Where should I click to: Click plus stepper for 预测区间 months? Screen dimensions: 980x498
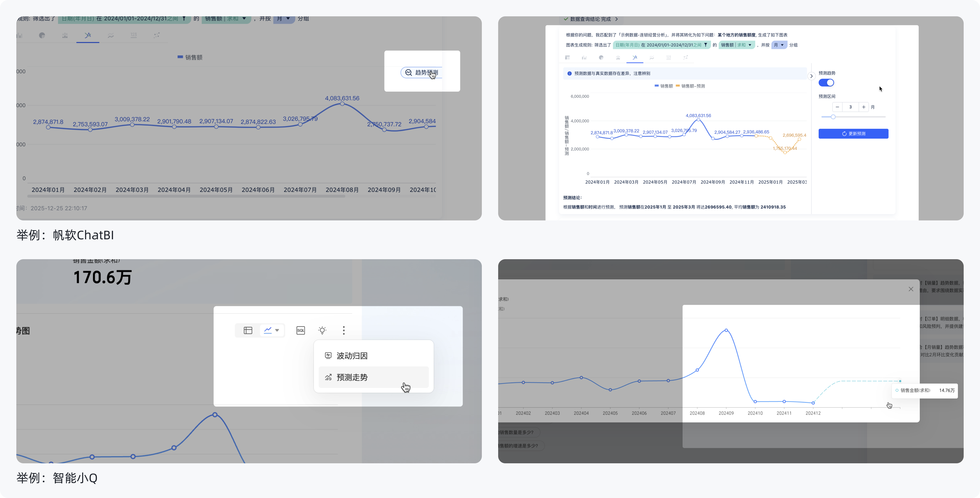864,107
